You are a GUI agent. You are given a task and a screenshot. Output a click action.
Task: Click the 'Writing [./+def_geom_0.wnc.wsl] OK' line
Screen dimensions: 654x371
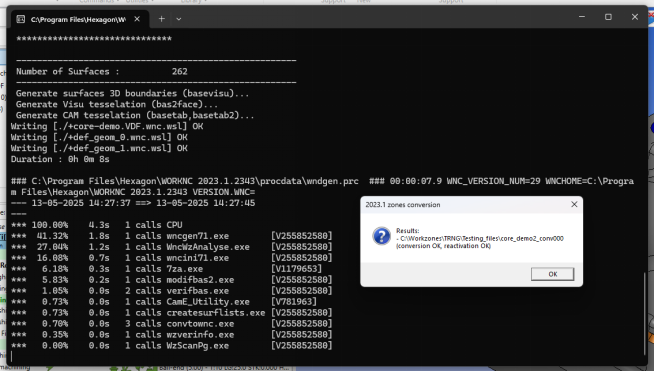[99, 137]
